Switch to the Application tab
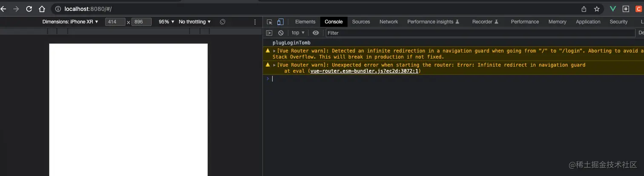Screen dimensions: 644x176 [588, 22]
